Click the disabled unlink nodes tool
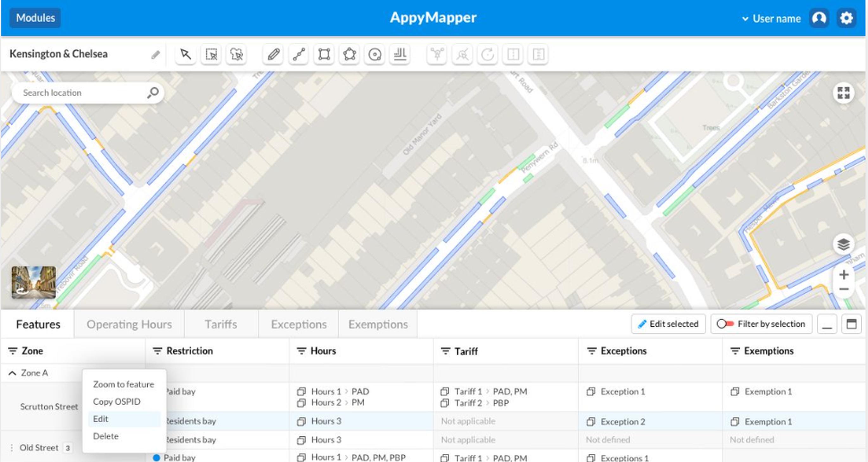The image size is (868, 462). click(x=462, y=54)
